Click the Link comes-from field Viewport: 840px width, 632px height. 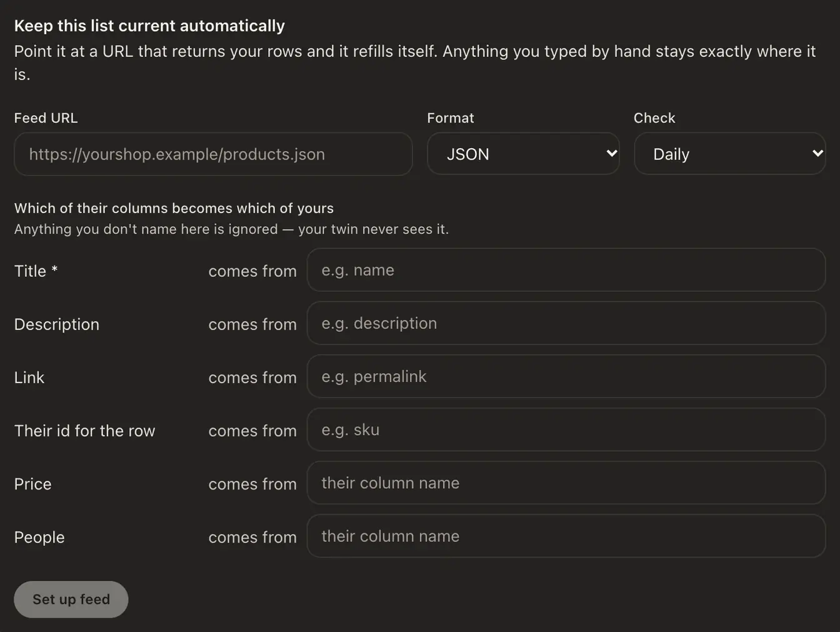click(566, 376)
